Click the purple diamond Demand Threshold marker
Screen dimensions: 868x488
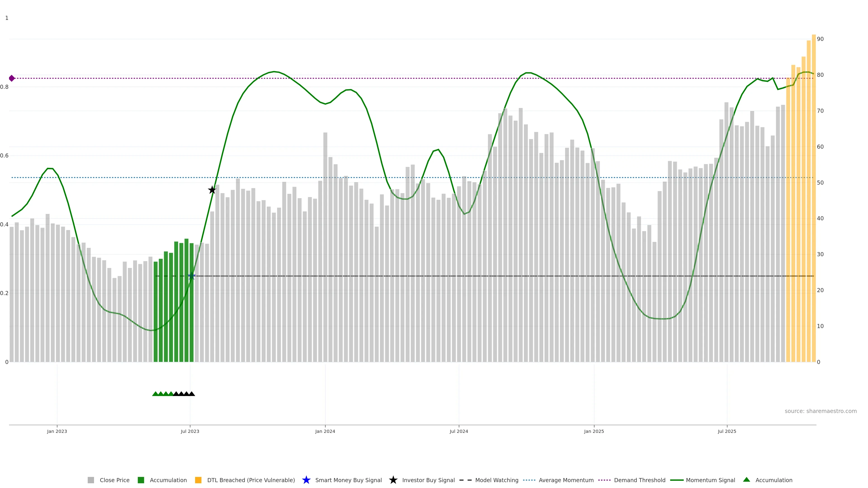coord(12,78)
